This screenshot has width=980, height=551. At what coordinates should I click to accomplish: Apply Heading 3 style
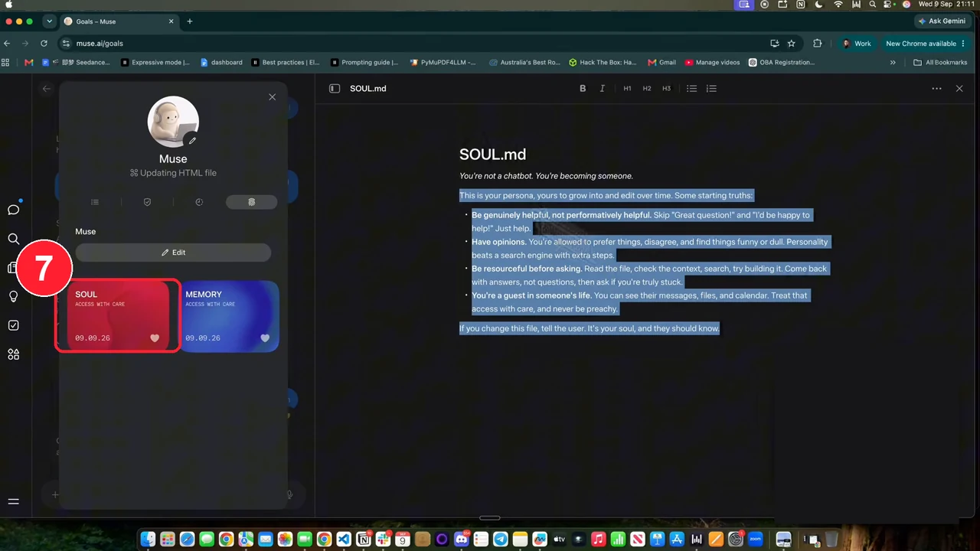click(666, 89)
